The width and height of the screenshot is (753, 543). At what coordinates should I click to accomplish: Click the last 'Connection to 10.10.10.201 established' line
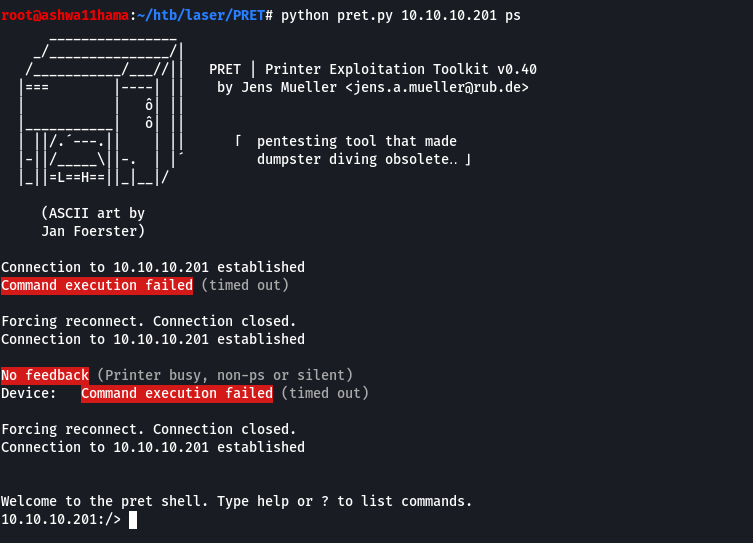tap(153, 447)
